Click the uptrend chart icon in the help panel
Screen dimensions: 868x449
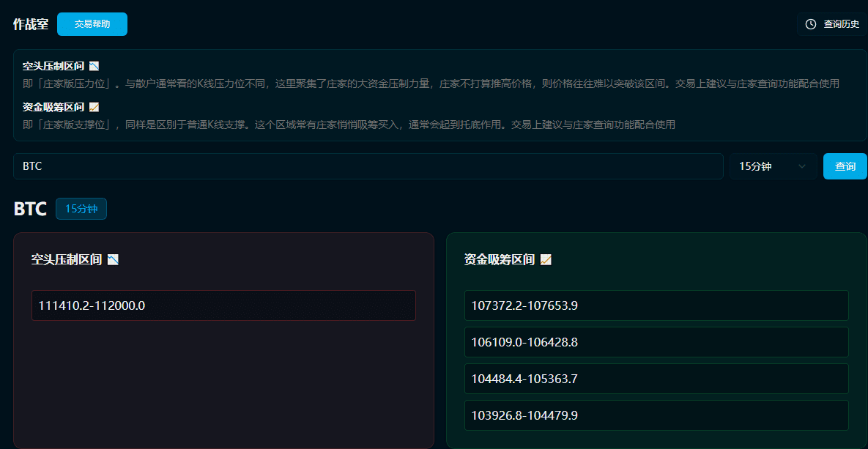[x=94, y=107]
